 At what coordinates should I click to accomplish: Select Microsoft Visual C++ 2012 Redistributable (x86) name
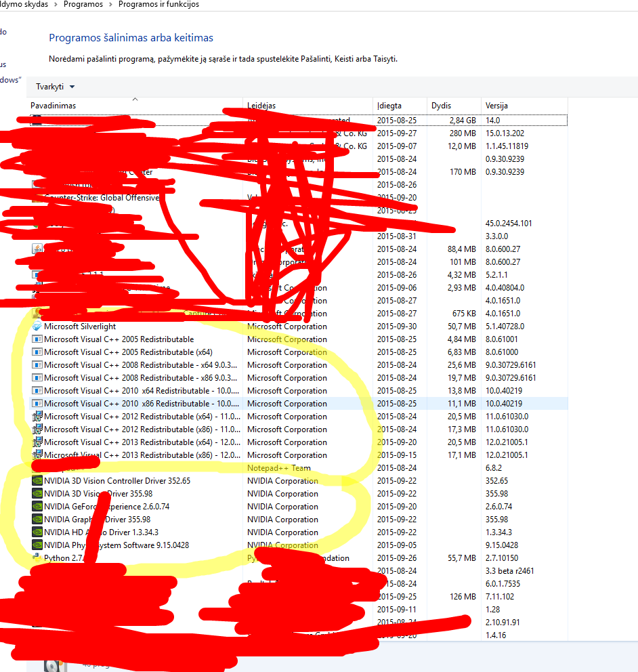coord(142,429)
